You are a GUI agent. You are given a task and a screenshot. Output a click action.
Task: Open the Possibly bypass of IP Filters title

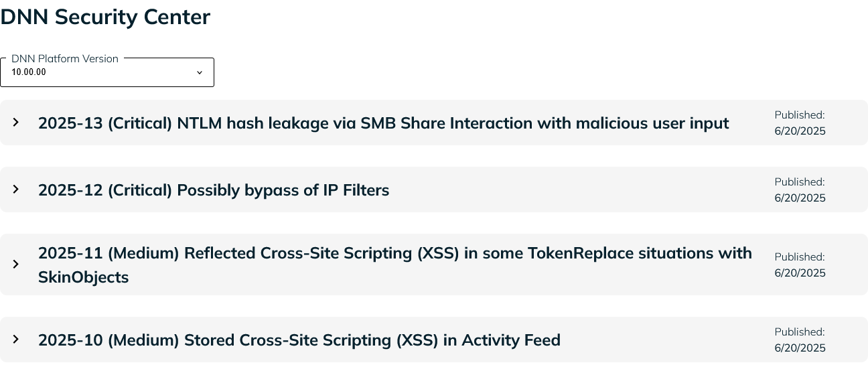214,190
